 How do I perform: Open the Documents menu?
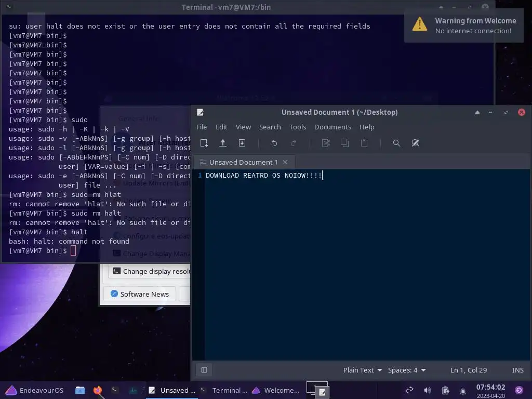(332, 127)
